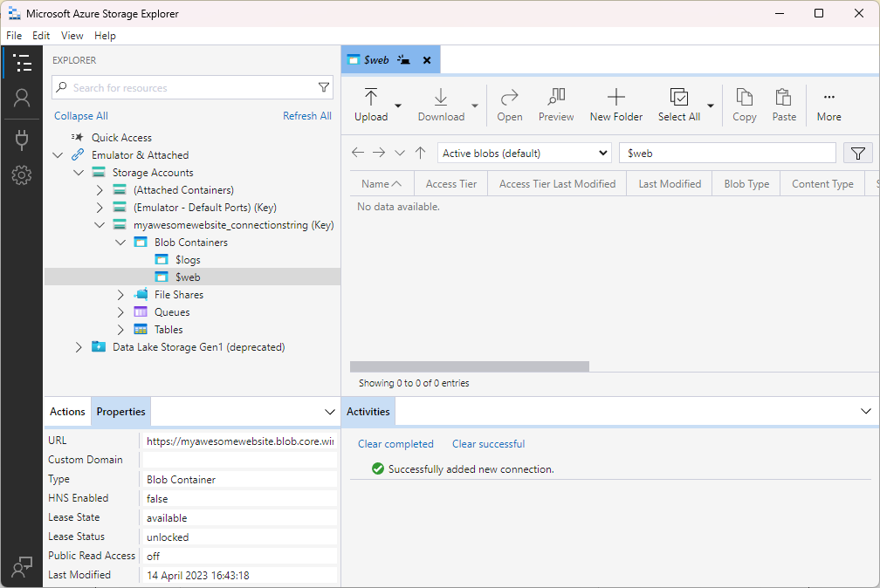Click the Copy toolbar button
The width and height of the screenshot is (880, 588).
pos(744,105)
